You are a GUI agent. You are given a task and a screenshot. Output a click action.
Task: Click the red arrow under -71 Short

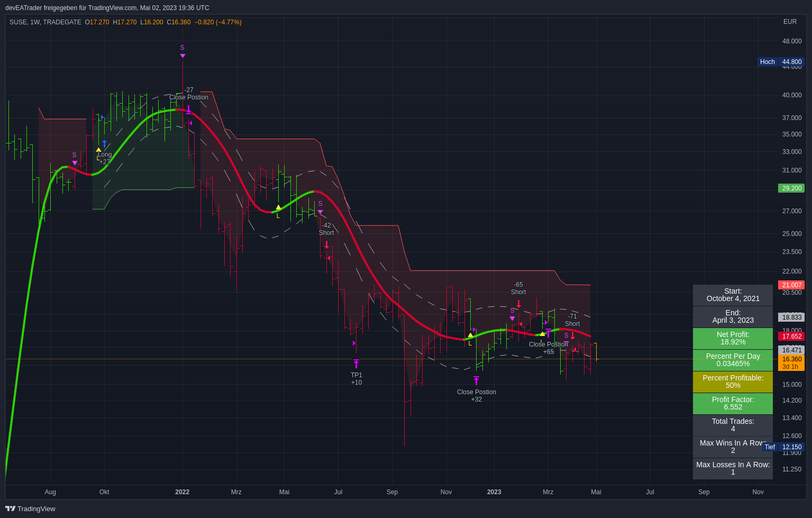pos(572,335)
